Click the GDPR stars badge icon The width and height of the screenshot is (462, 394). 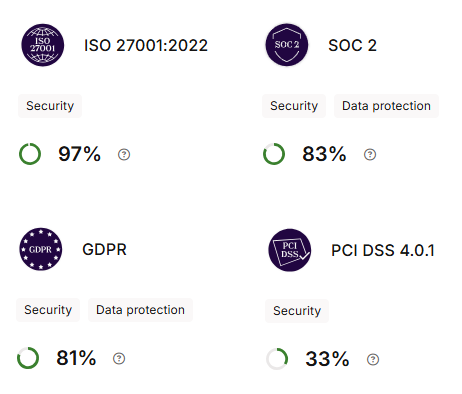coord(41,249)
